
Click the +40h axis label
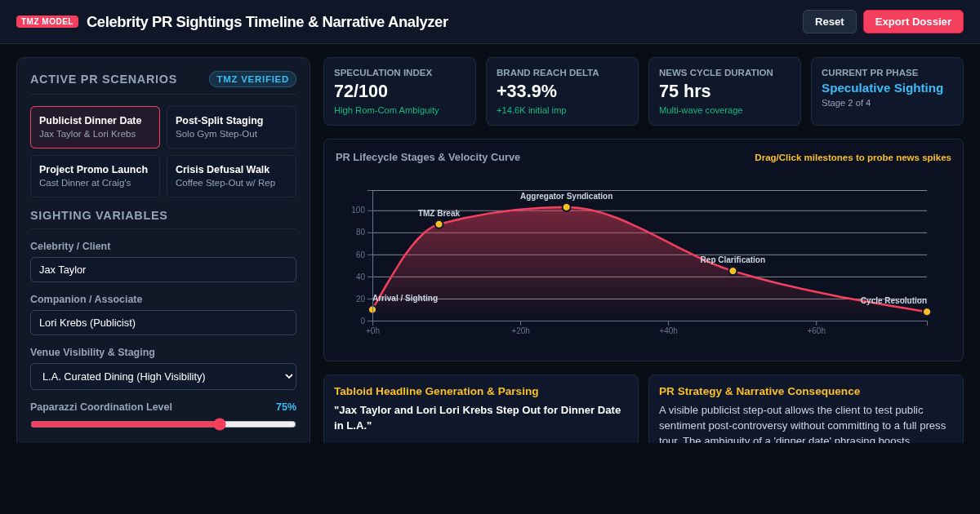(668, 330)
